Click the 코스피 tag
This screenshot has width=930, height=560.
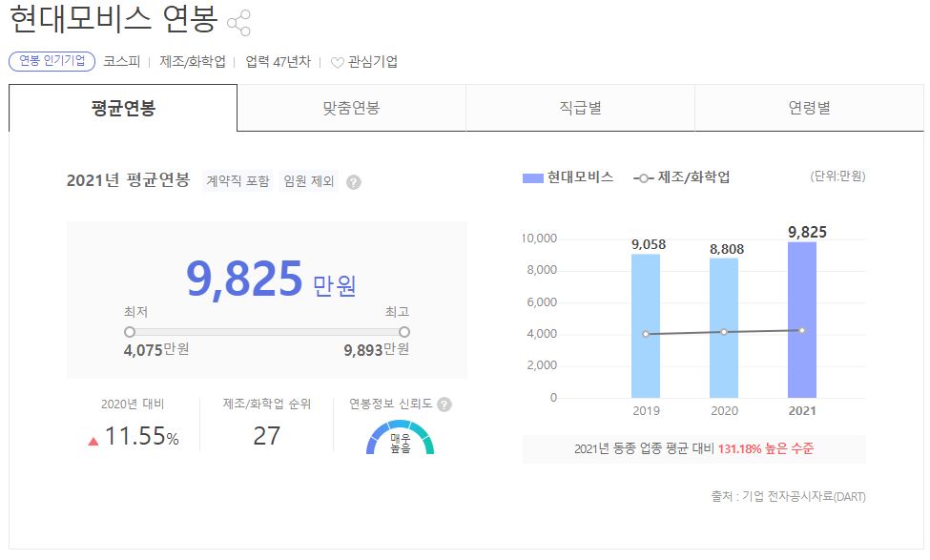click(x=118, y=61)
